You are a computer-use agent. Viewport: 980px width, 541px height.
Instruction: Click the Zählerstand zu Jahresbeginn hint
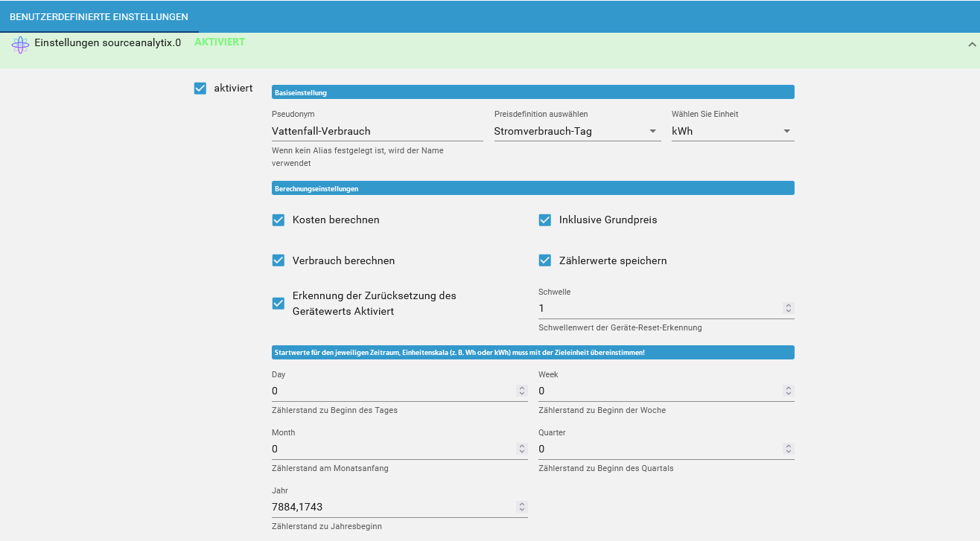[x=327, y=526]
